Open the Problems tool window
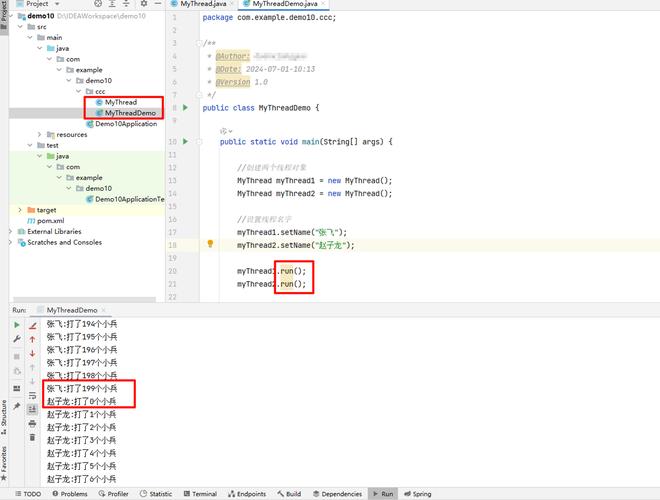This screenshot has height=500, width=660. click(69, 494)
